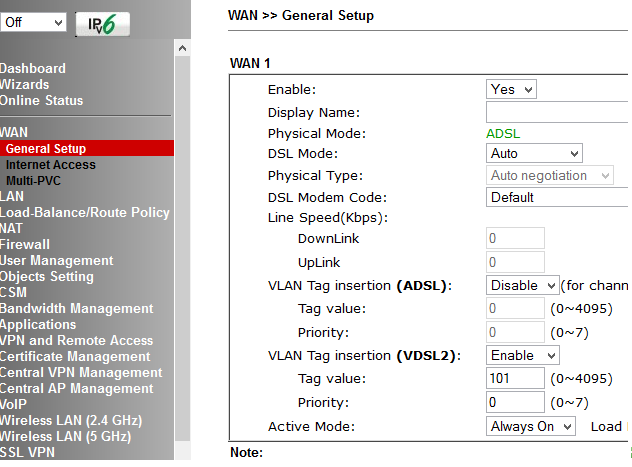The image size is (632, 467).
Task: Click the VDSL2 Priority field
Action: 516,403
